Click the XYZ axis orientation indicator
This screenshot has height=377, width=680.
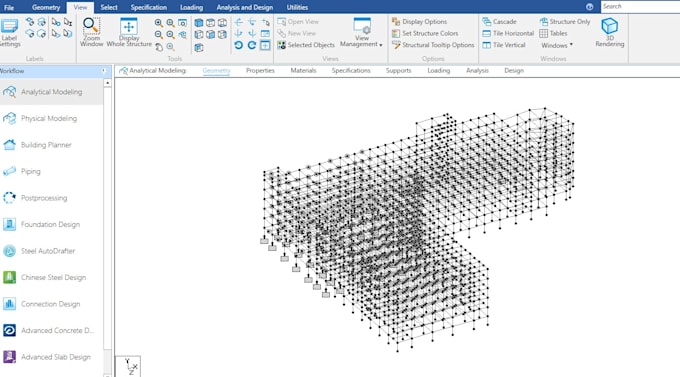tap(128, 366)
